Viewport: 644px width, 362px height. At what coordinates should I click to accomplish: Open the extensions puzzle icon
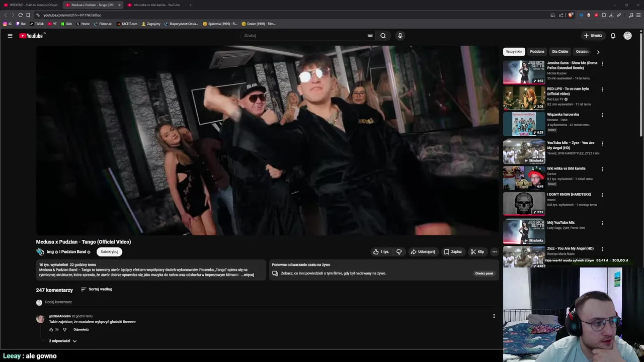[604, 15]
